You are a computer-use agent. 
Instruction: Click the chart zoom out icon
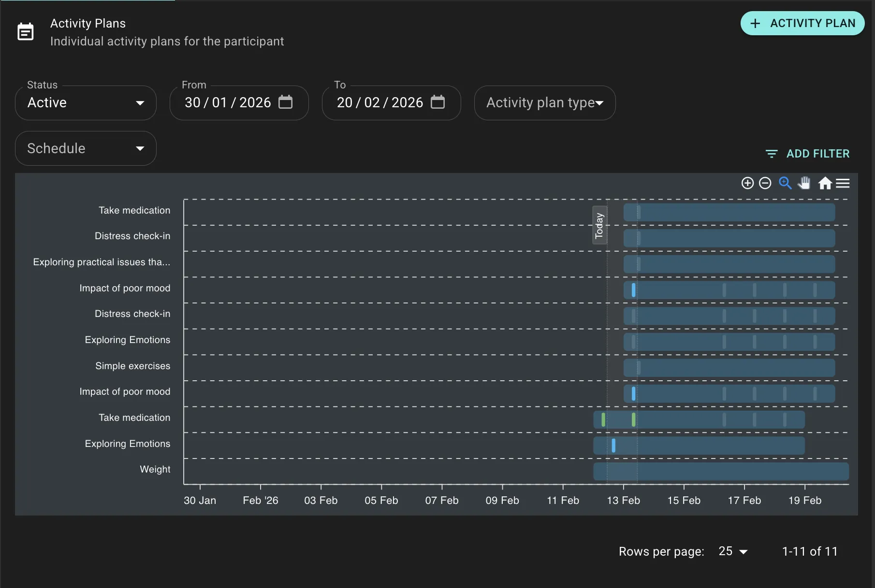765,183
